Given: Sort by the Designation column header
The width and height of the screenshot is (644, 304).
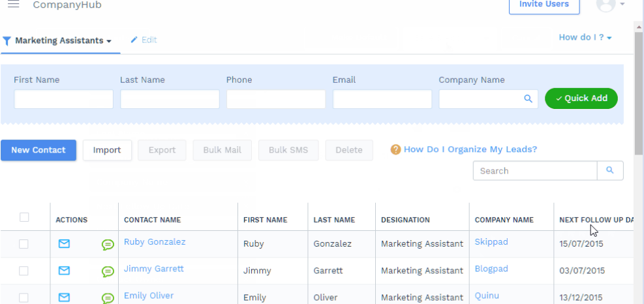Looking at the screenshot, I should click(405, 220).
